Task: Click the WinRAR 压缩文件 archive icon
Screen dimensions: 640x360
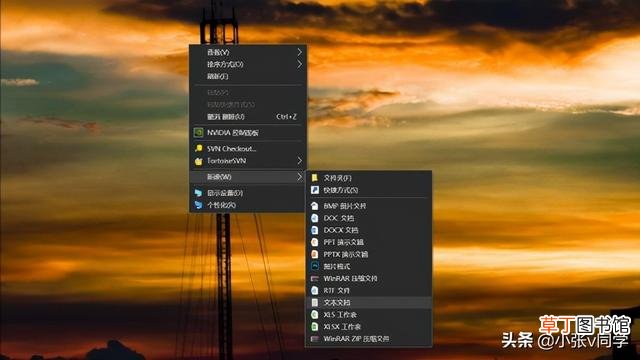Action: tap(315, 278)
